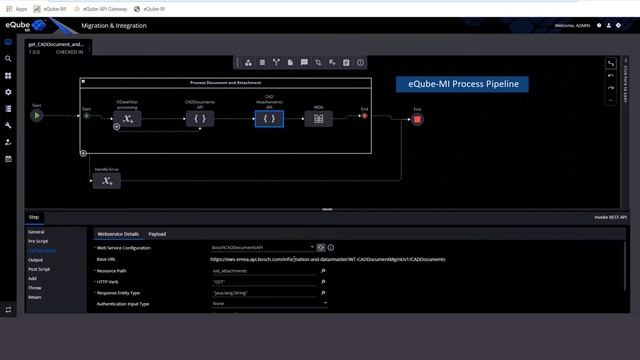Click the panel divider handle above Step
Viewport: 640px width, 360px height.
327,209
